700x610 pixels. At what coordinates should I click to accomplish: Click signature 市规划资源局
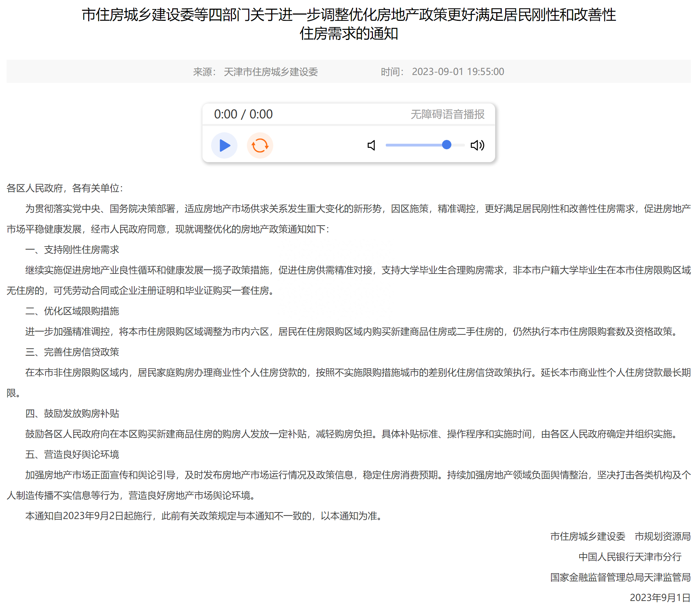click(x=662, y=536)
